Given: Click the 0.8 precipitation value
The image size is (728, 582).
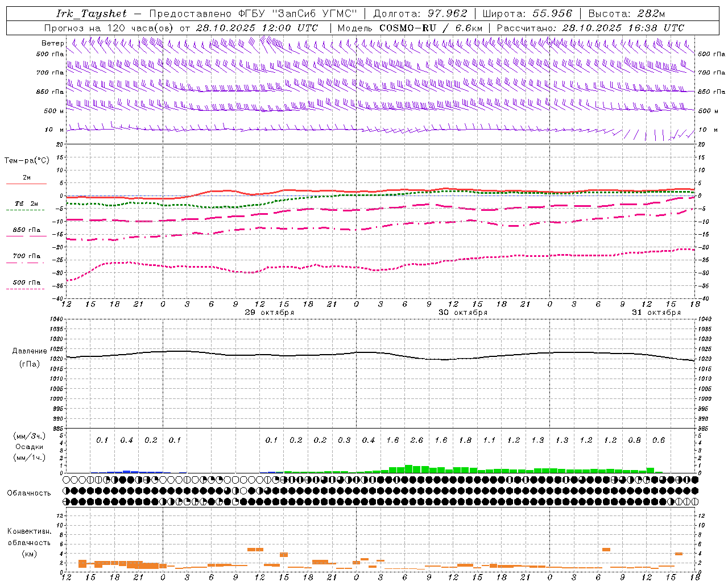Looking at the screenshot, I should 635,440.
